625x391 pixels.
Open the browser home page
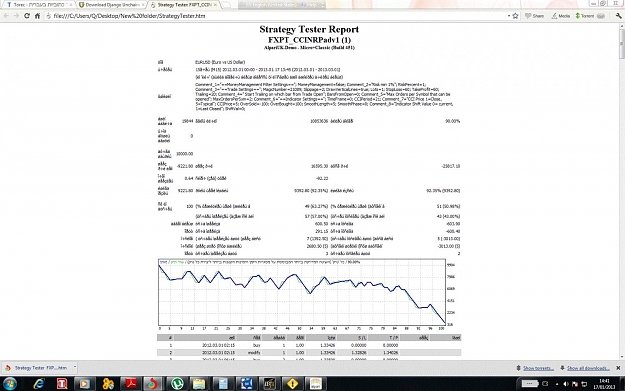pyautogui.click(x=37, y=16)
